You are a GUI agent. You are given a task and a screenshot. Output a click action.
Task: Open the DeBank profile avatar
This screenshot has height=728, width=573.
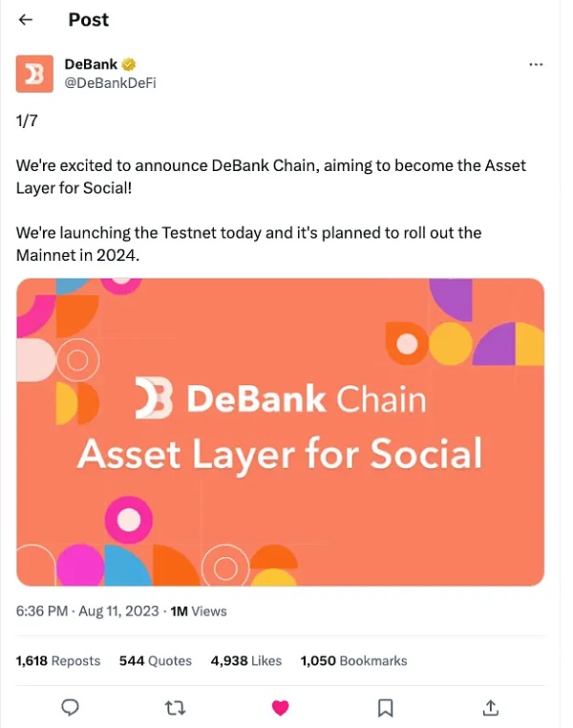[x=34, y=74]
